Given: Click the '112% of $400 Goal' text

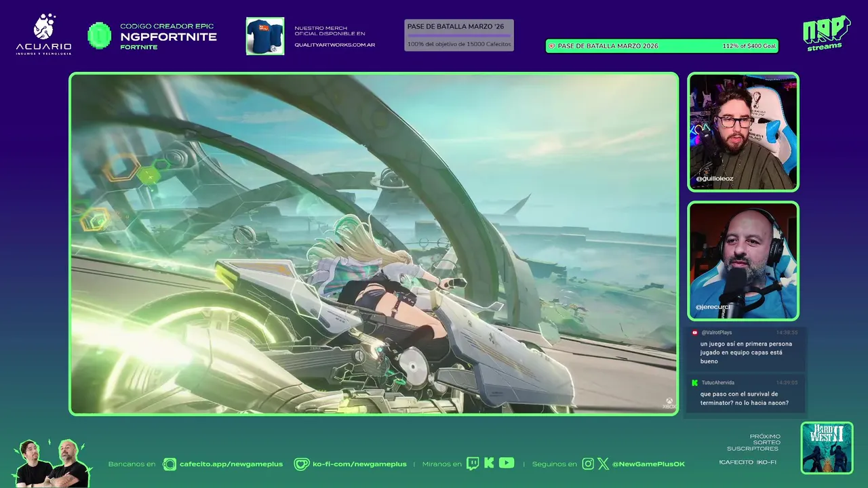Looking at the screenshot, I should tap(749, 46).
